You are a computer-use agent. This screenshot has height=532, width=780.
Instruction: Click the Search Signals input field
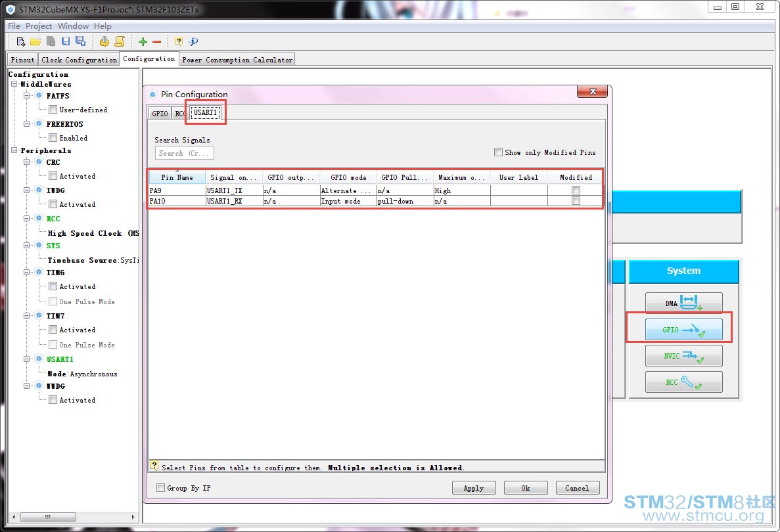point(185,152)
